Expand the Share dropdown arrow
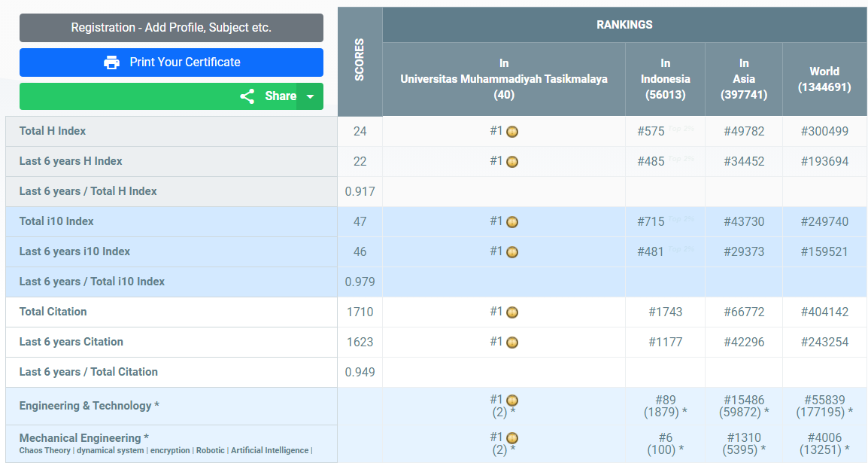This screenshot has height=466, width=868. [310, 96]
